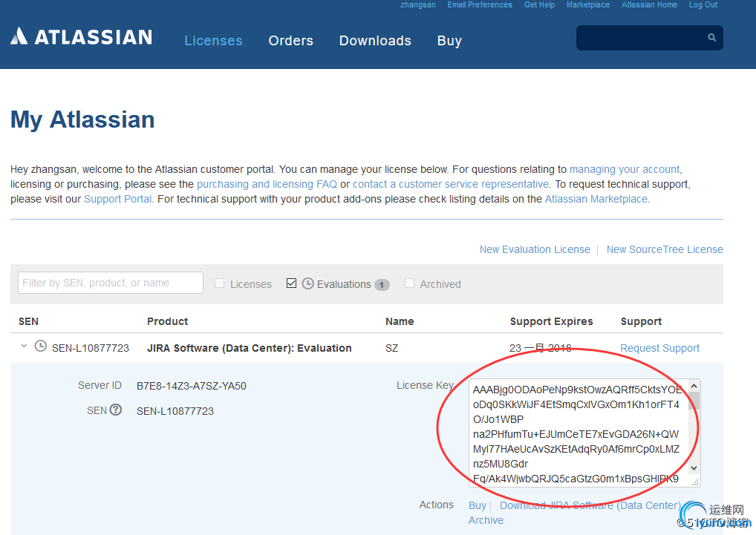Click the SEN-L10877723 value in license details
Image resolution: width=756 pixels, height=535 pixels.
click(x=175, y=411)
